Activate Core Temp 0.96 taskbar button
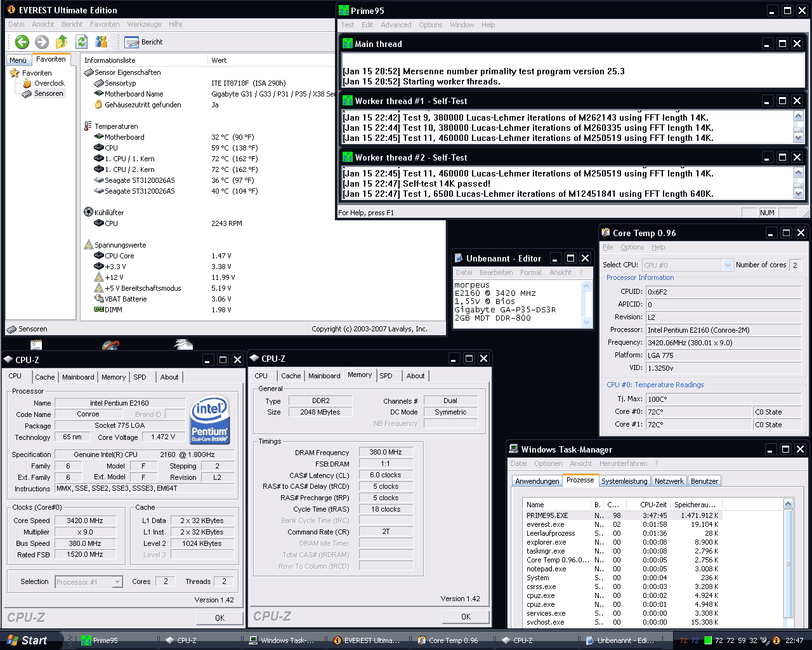Screen dimensions: 812x650 click(x=454, y=640)
